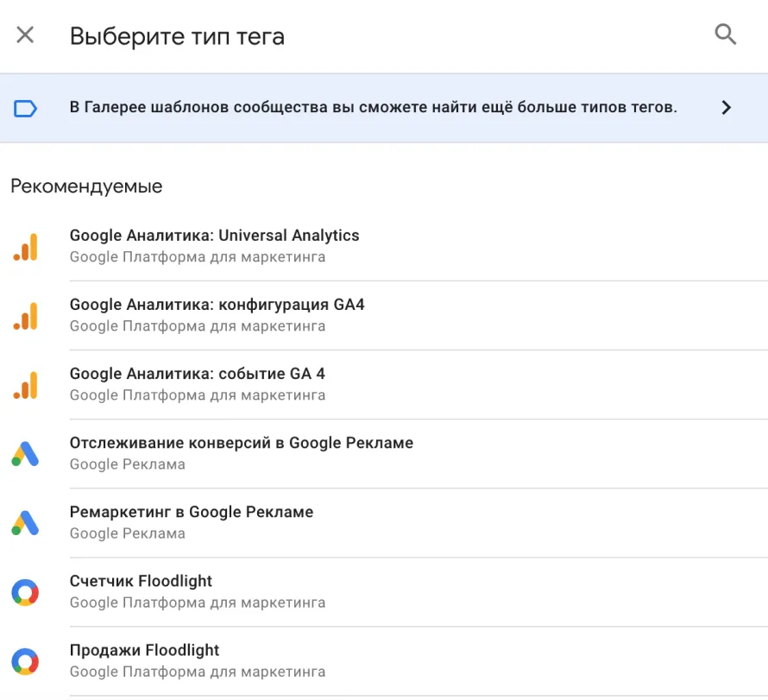Click the Продажи Floodlight ring icon

(25, 661)
